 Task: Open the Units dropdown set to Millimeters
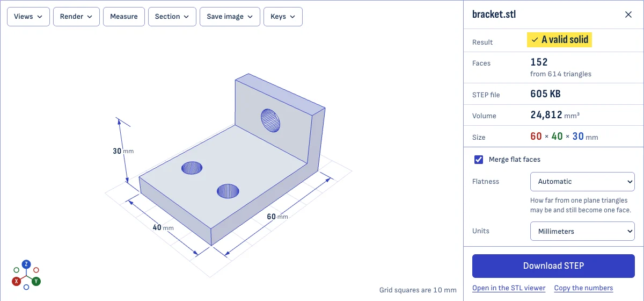coord(582,231)
